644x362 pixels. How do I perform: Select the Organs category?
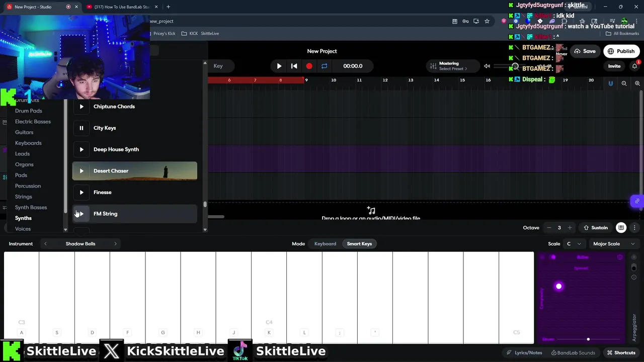(x=24, y=164)
